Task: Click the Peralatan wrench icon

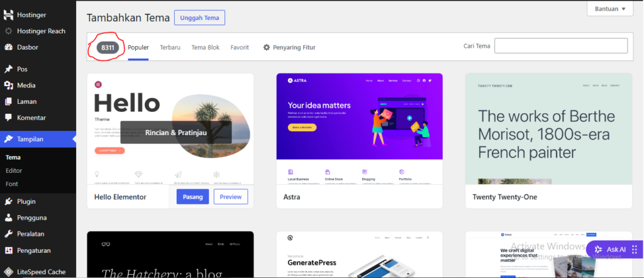Action: point(9,234)
